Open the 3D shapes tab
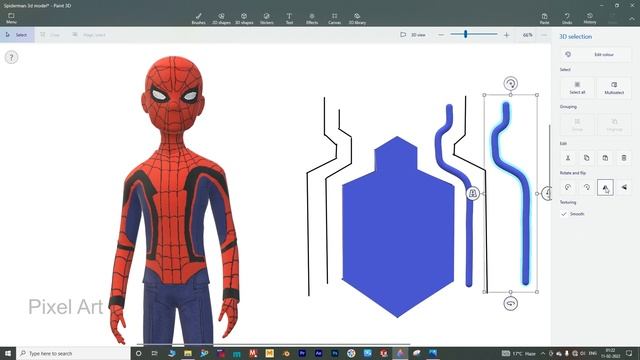Screen dimensions: 640x360 [244, 18]
